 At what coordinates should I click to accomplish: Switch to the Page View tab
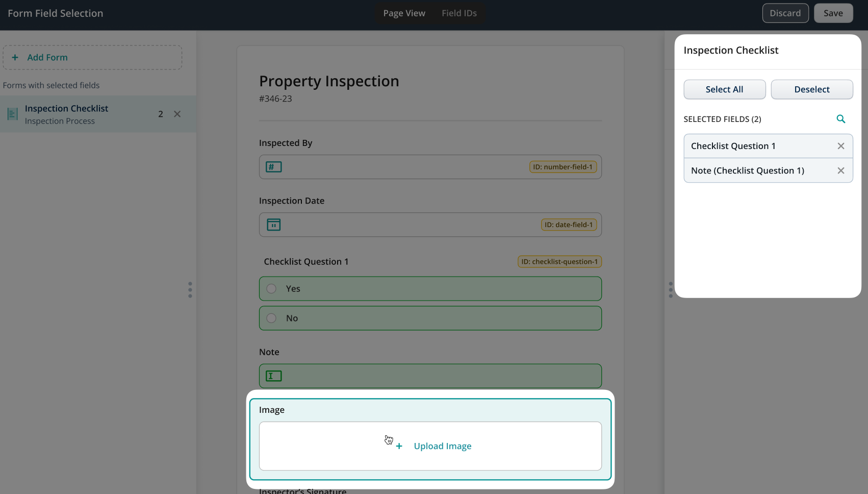404,13
